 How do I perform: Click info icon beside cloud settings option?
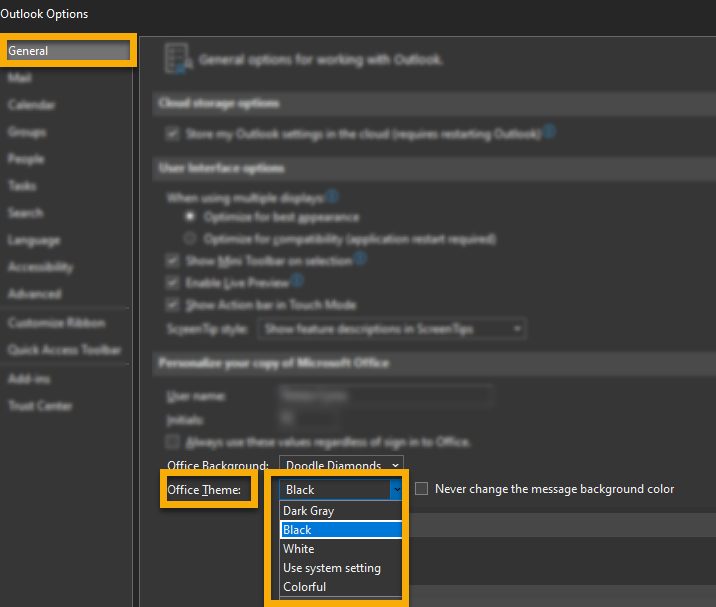(549, 132)
